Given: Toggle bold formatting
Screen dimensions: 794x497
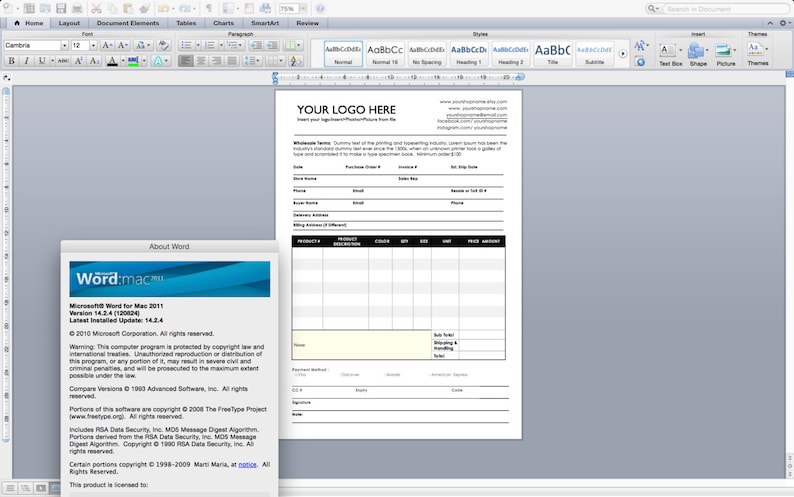Looking at the screenshot, I should coord(11,61).
